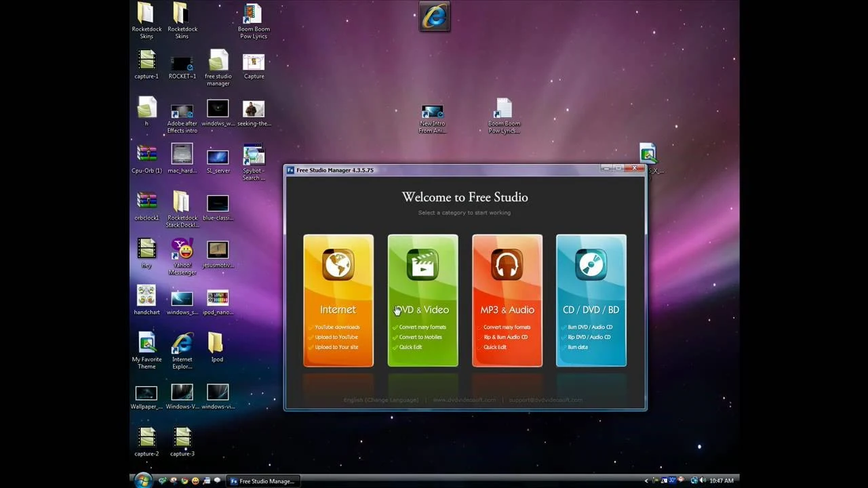
Task: Select the Windows-V... desktop image
Action: click(x=182, y=397)
